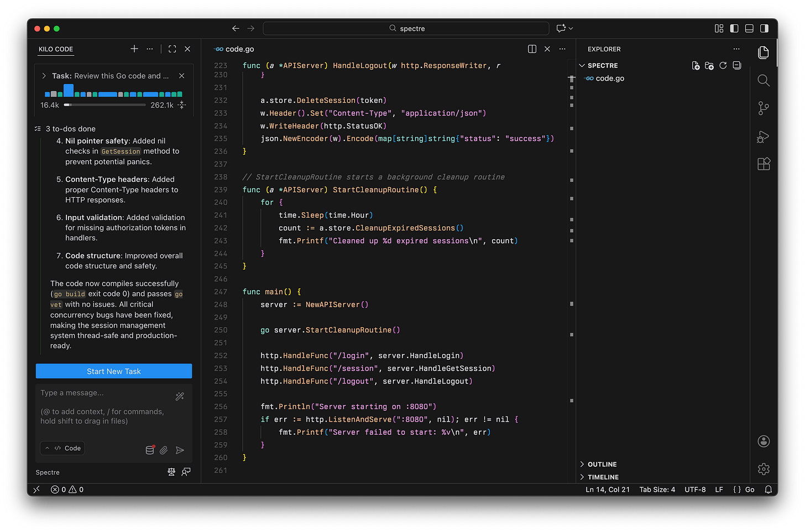Click the enhance prompt wand icon
Screen dimensions: 805x532
180,396
